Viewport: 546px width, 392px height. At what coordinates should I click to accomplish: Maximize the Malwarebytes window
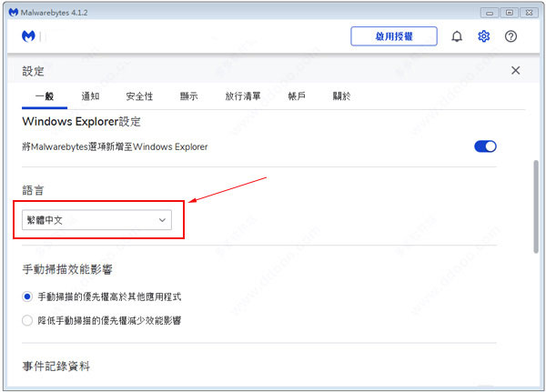point(508,11)
